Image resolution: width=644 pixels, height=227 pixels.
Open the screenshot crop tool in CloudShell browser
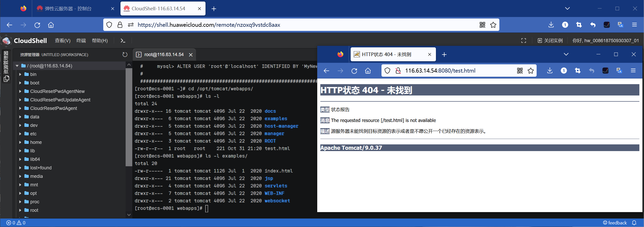tap(579, 25)
